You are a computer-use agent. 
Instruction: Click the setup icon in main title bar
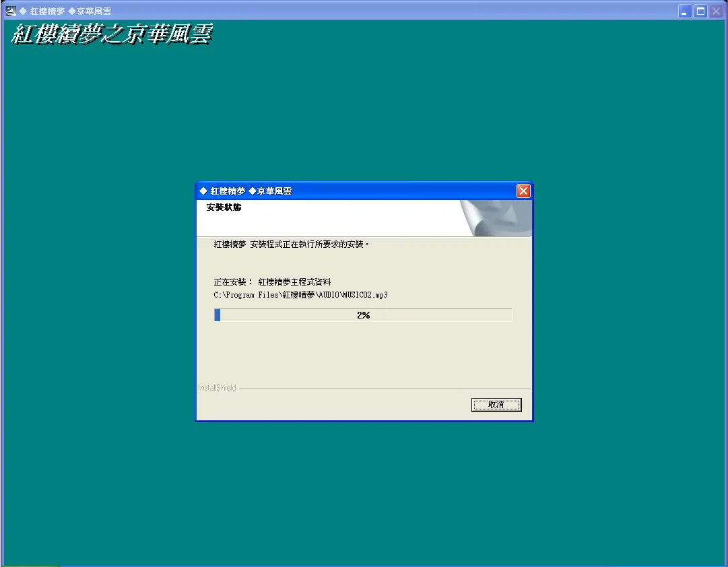coord(10,11)
